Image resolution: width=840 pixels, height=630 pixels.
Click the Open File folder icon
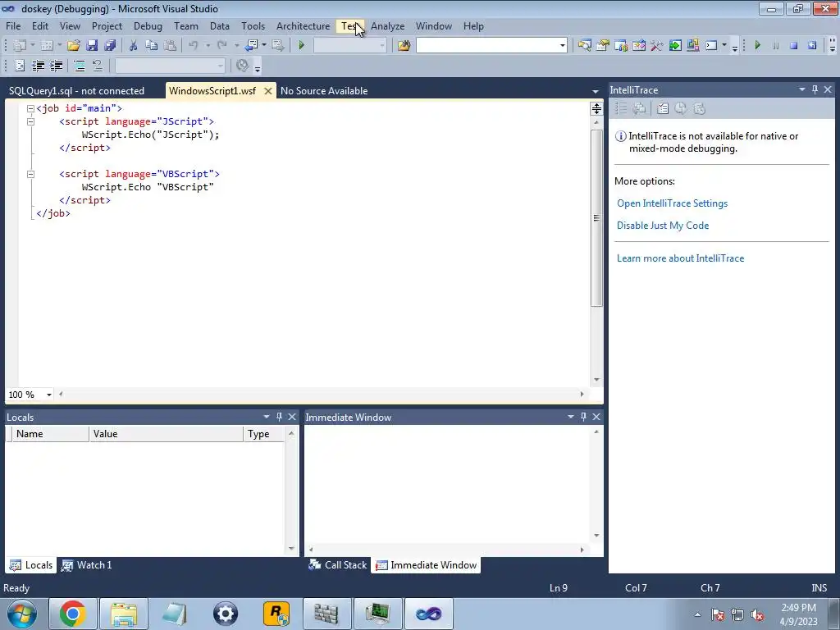point(73,46)
